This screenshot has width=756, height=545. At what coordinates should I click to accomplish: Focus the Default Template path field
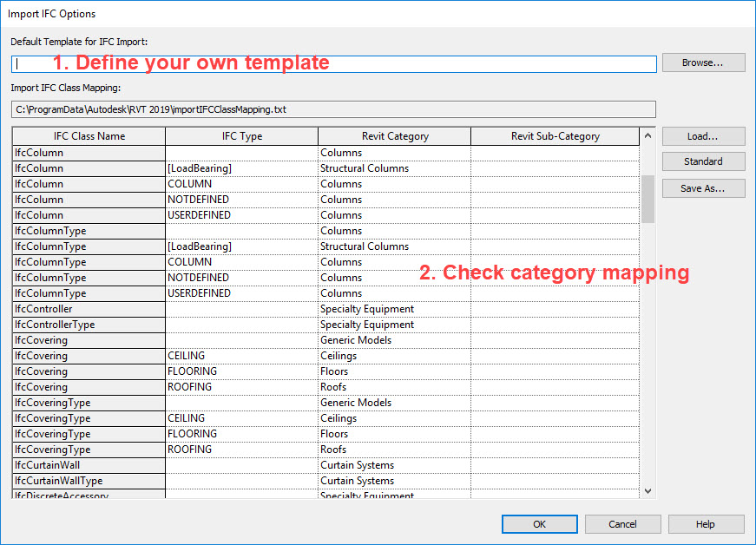point(334,63)
